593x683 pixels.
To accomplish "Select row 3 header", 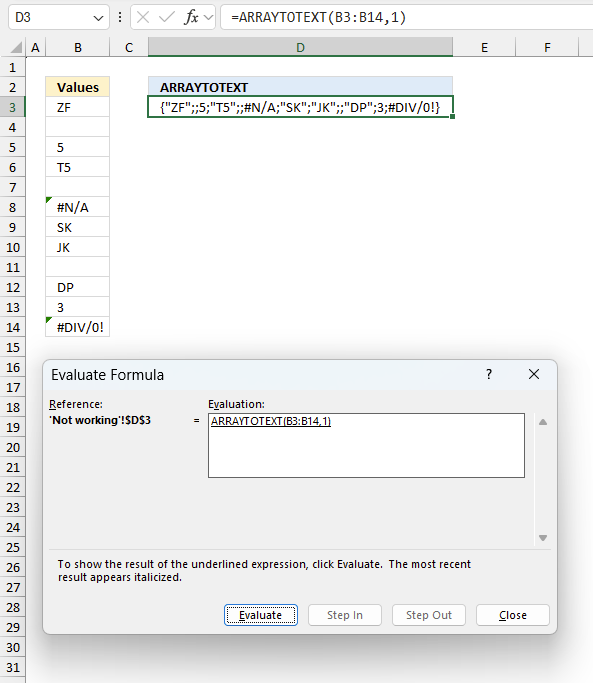I will pyautogui.click(x=13, y=108).
